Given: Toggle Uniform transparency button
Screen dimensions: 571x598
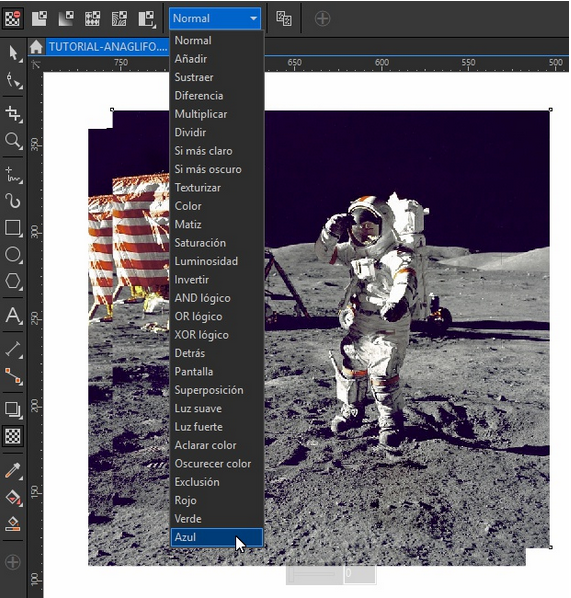Looking at the screenshot, I should 40,18.
